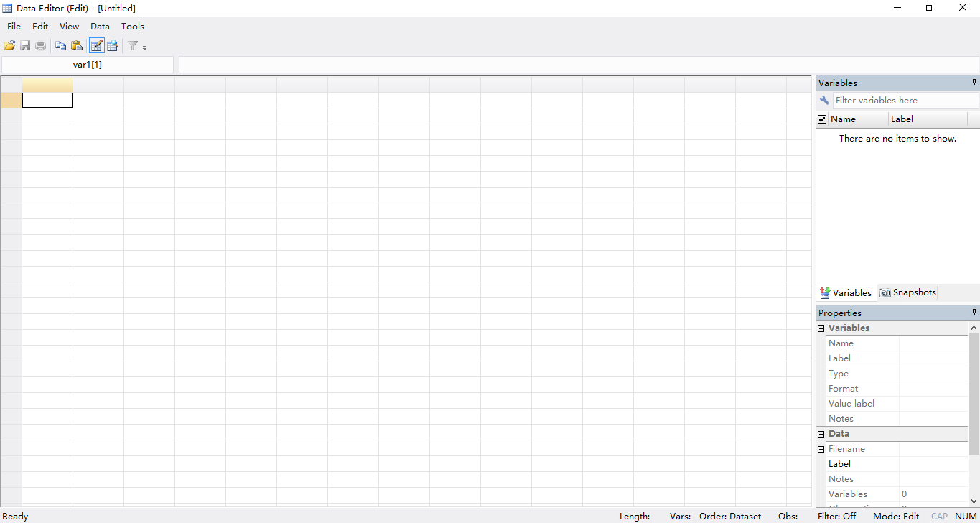Click the Save floppy disk icon
The width and height of the screenshot is (980, 523).
tap(25, 46)
